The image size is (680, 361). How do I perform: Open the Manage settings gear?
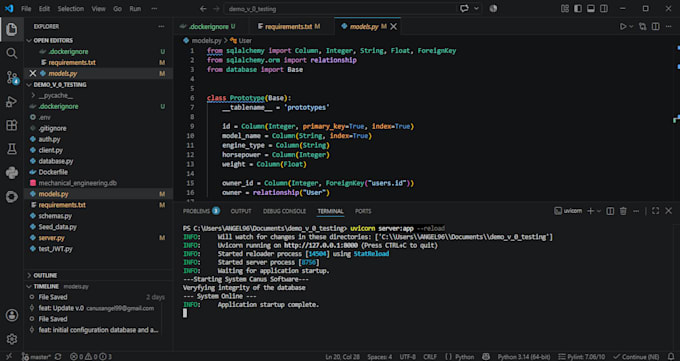(12, 338)
